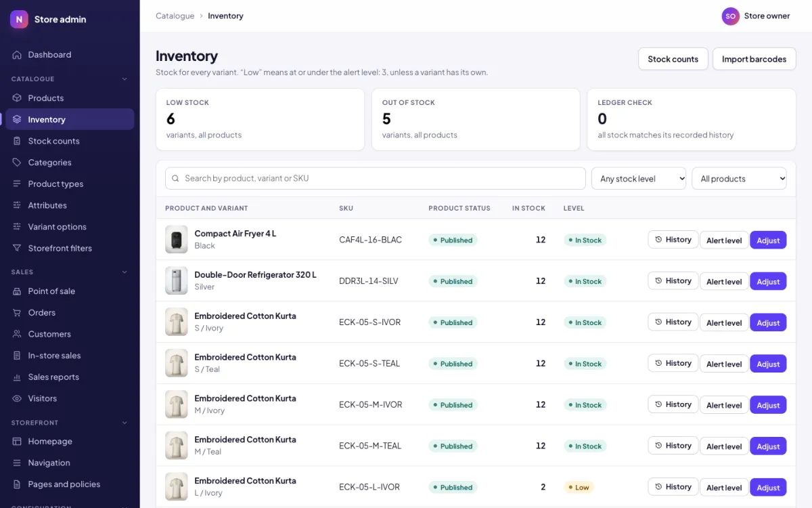Click the In Stock column header

528,208
